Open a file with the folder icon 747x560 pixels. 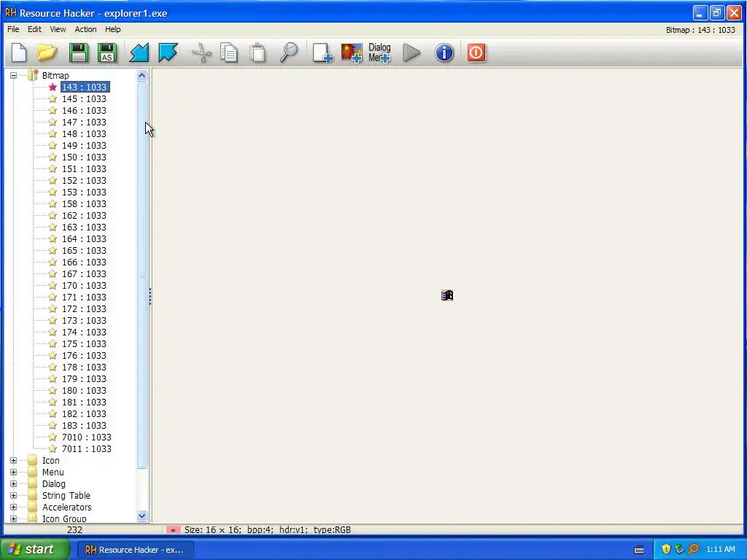pos(47,52)
